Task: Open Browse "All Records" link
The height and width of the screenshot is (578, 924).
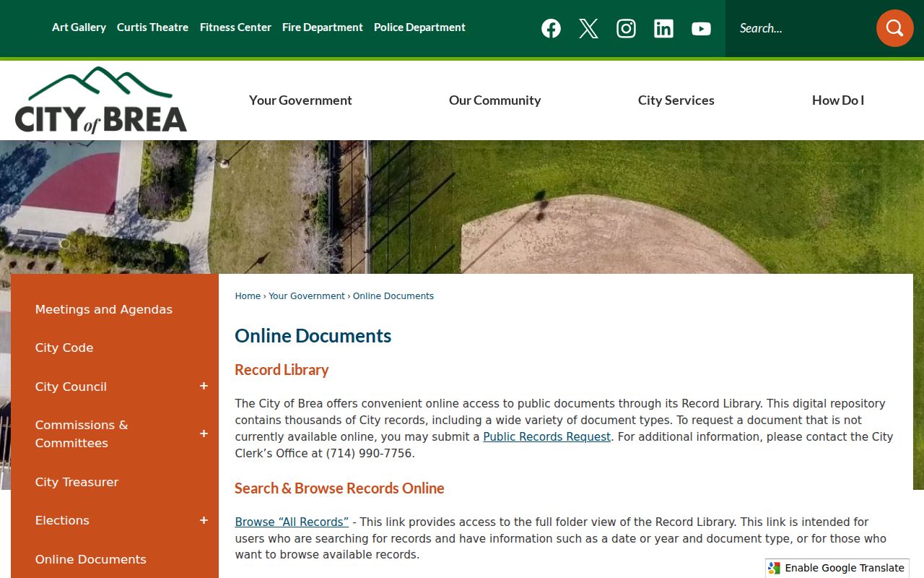Action: 292,522
